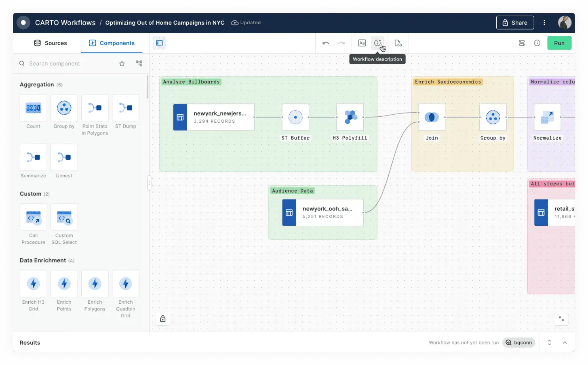Click the Share button
Viewport: 588px width, 365px height.
point(515,23)
